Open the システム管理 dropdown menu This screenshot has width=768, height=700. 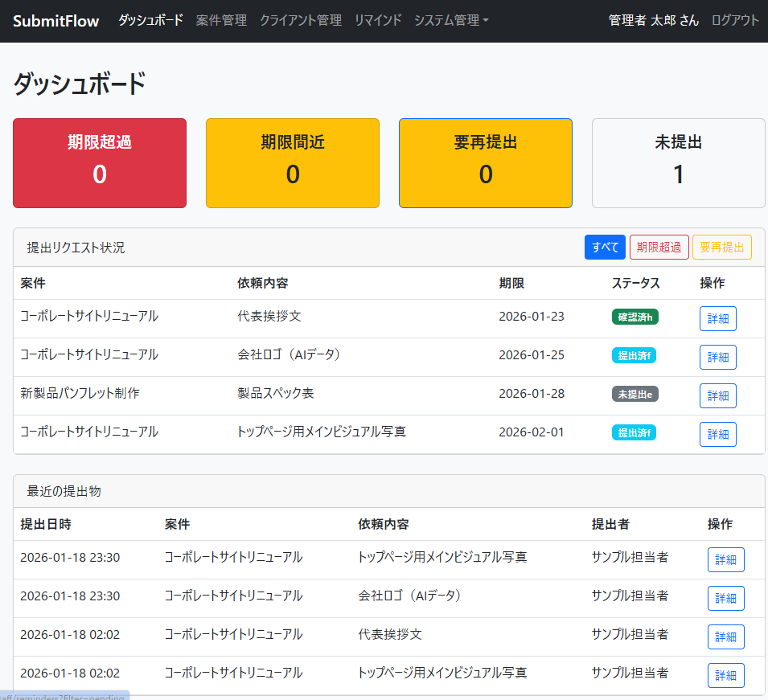[x=450, y=20]
